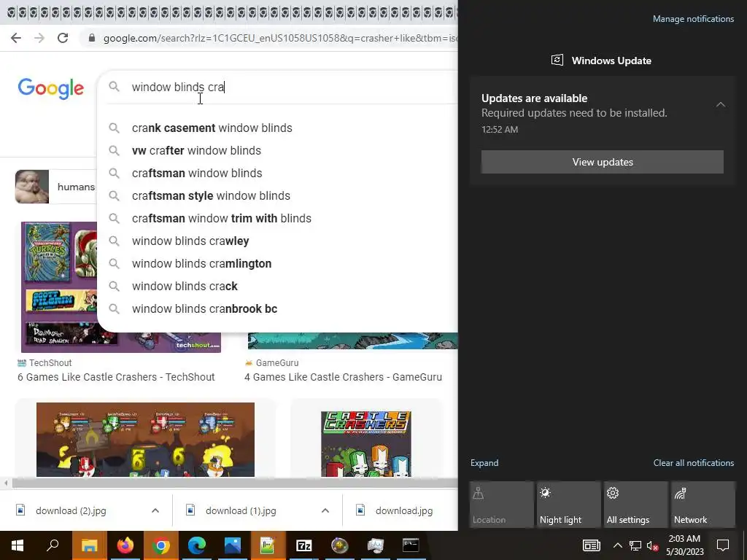Open '6 Games Like Castle Crashers - TechShout' link
The height and width of the screenshot is (560, 747).
click(116, 377)
